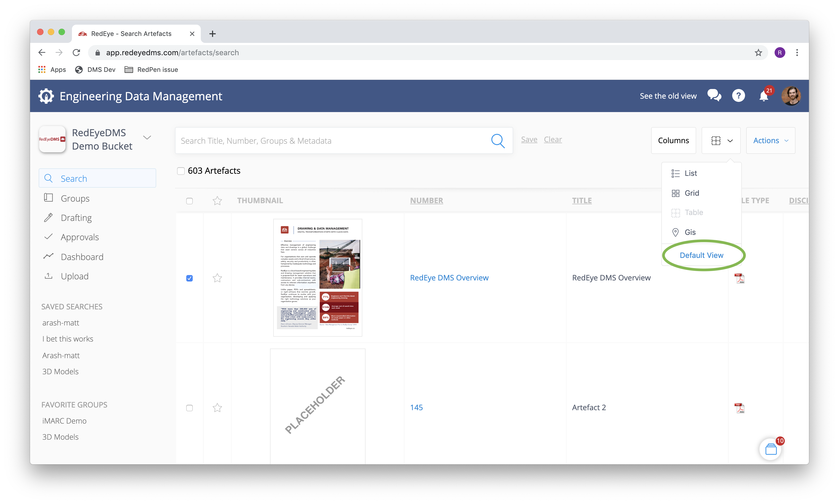Open the chat messages icon in the header
Viewport: 839px width, 504px height.
pyautogui.click(x=714, y=95)
